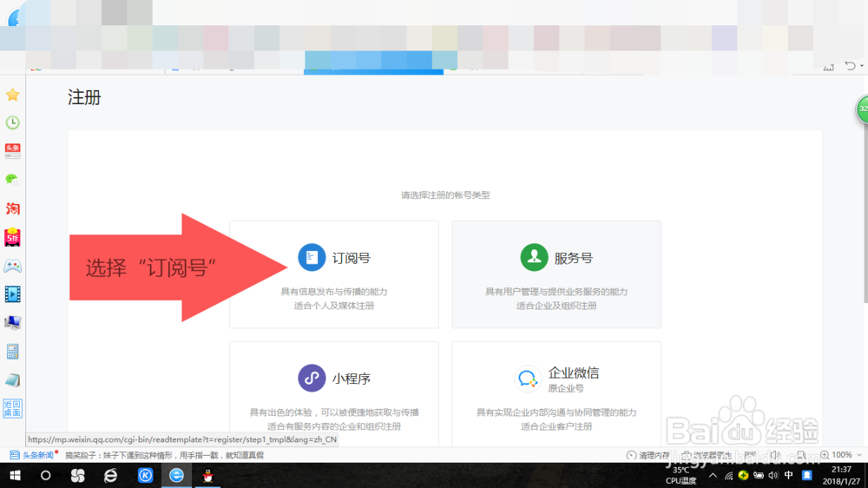This screenshot has height=488, width=868.
Task: Open the 头条 news sidebar icon
Action: (x=12, y=151)
